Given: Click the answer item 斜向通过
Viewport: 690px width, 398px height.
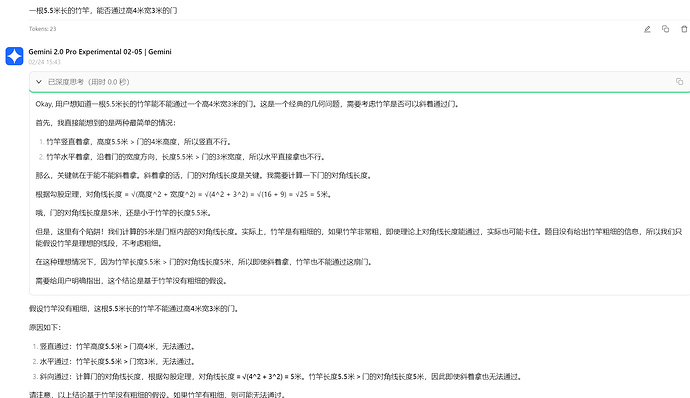Looking at the screenshot, I should click(281, 376).
